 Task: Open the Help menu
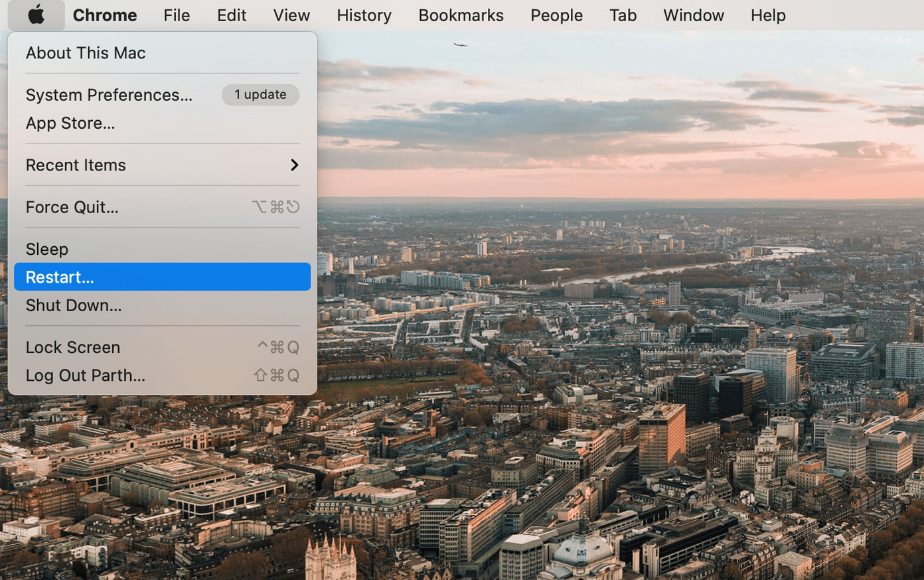768,15
